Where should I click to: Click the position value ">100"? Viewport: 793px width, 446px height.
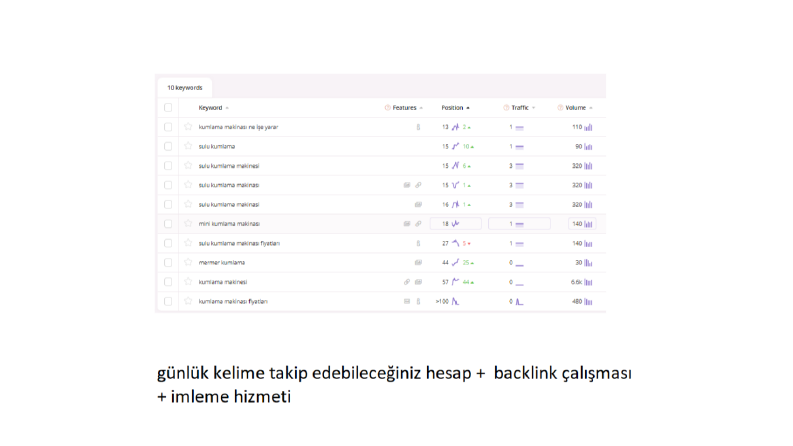click(x=442, y=301)
